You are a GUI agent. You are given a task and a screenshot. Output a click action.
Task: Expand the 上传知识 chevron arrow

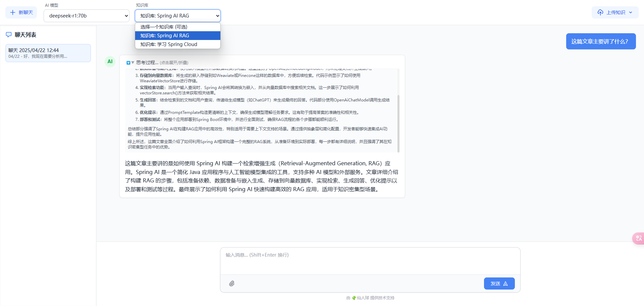coord(631,12)
